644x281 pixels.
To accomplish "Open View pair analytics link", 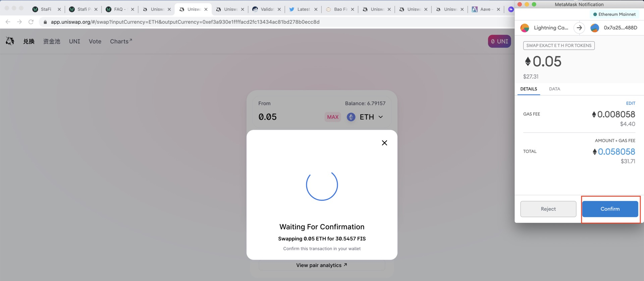I will (322, 265).
